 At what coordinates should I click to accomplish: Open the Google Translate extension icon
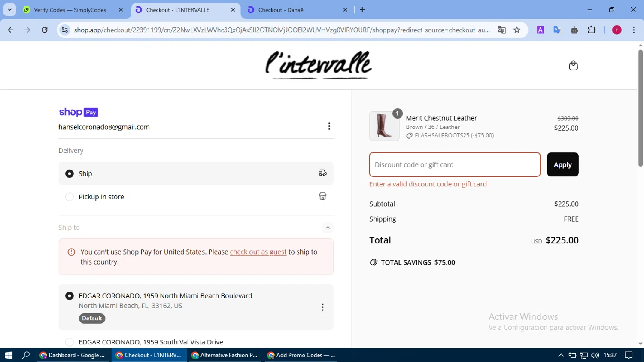pyautogui.click(x=557, y=30)
